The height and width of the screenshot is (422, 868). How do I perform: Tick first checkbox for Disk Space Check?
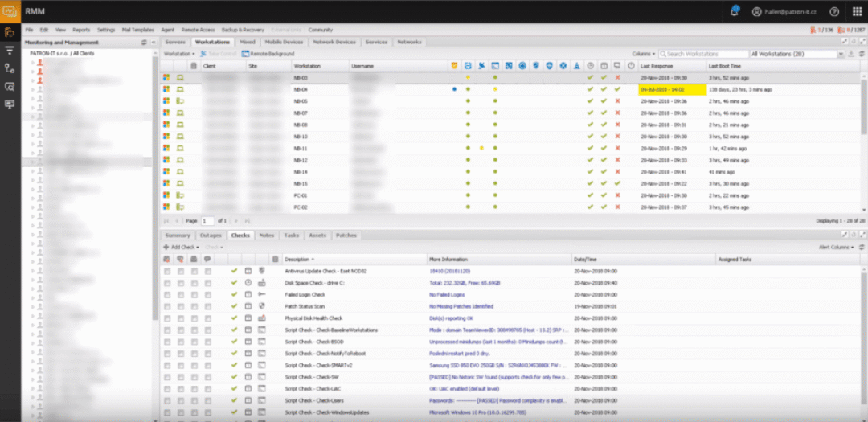click(167, 283)
